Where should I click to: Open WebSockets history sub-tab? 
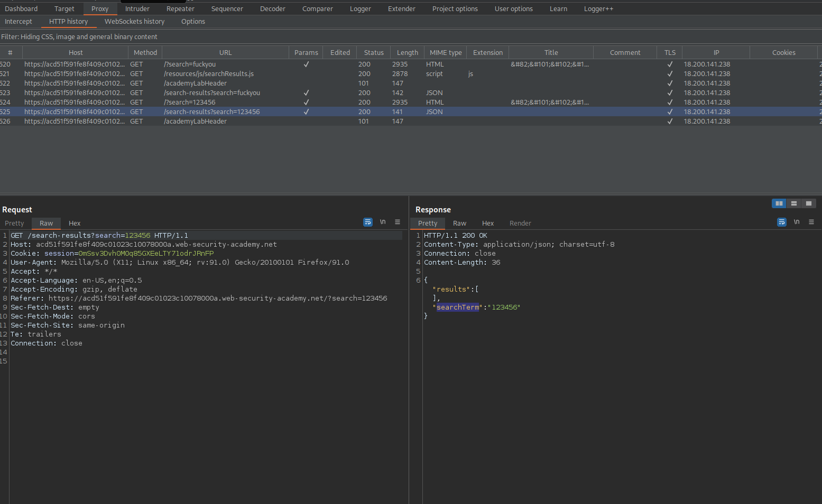pos(135,22)
